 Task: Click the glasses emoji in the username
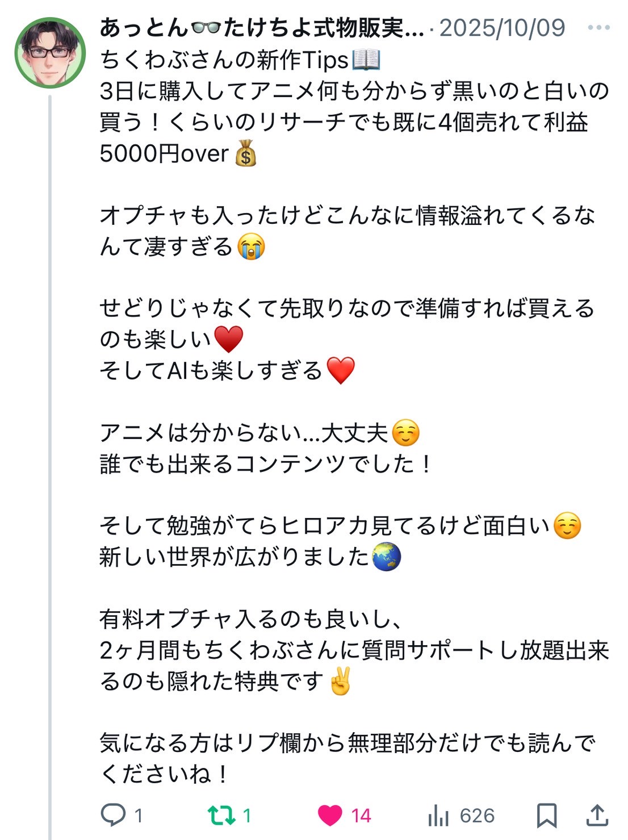coord(206,27)
